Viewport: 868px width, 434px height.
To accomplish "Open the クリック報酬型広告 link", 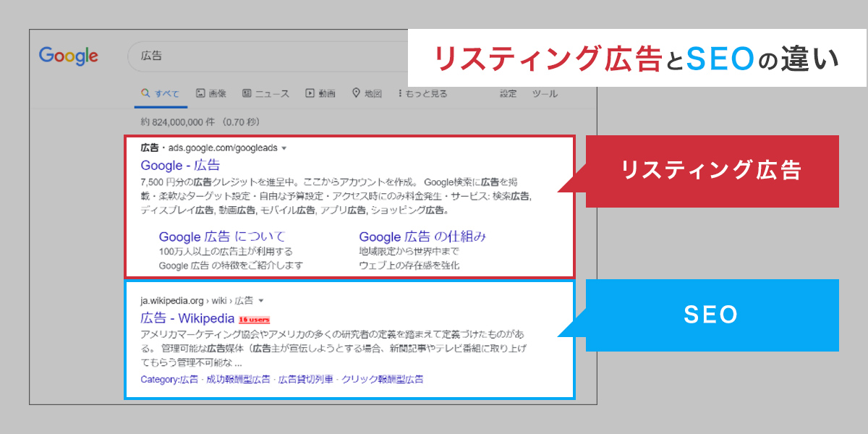I will [x=383, y=379].
